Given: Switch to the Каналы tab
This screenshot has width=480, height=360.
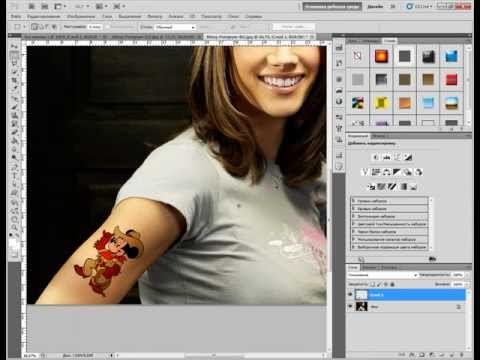Looking at the screenshot, I should point(369,267).
